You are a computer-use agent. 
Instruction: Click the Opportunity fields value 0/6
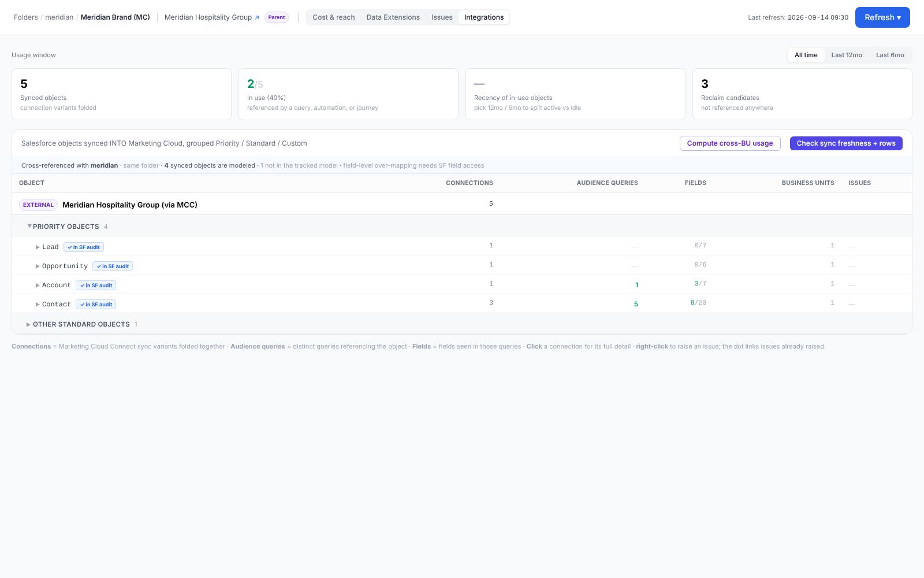tap(700, 265)
